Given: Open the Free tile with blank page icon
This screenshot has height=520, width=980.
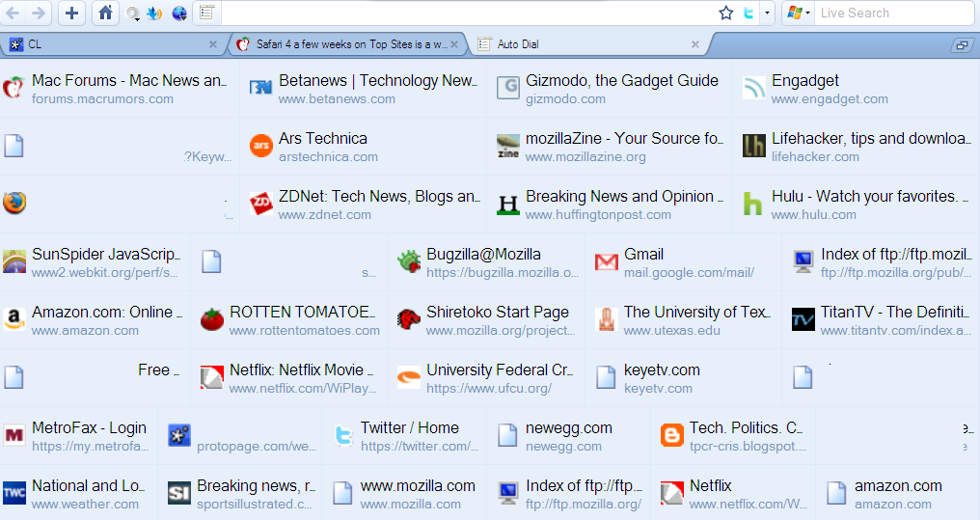Looking at the screenshot, I should (95, 377).
